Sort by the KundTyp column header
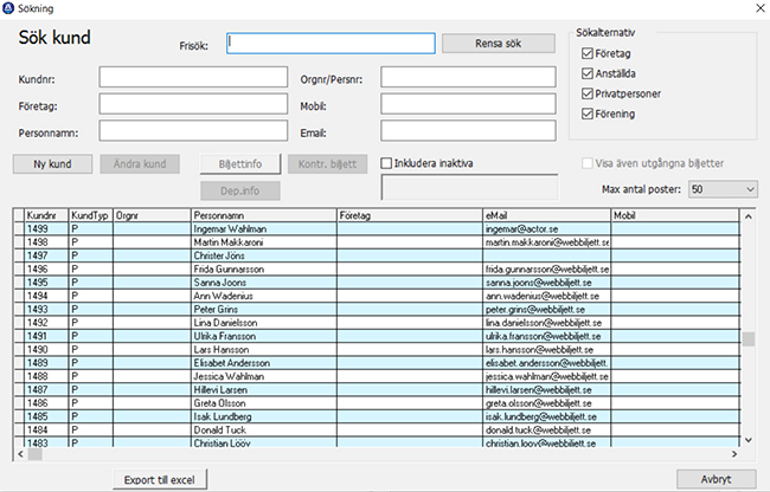This screenshot has height=492, width=770. point(90,216)
